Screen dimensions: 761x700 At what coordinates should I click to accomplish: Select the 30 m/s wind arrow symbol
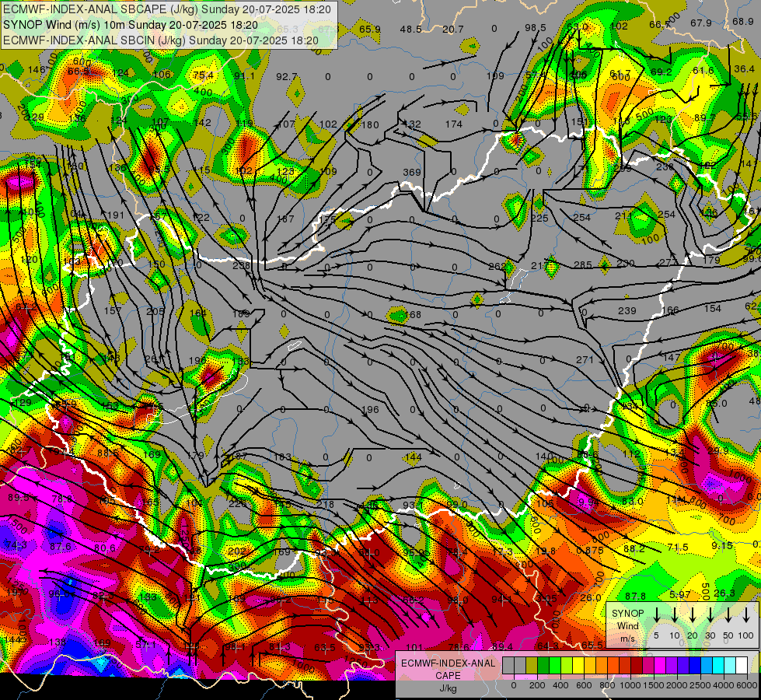pyautogui.click(x=710, y=614)
